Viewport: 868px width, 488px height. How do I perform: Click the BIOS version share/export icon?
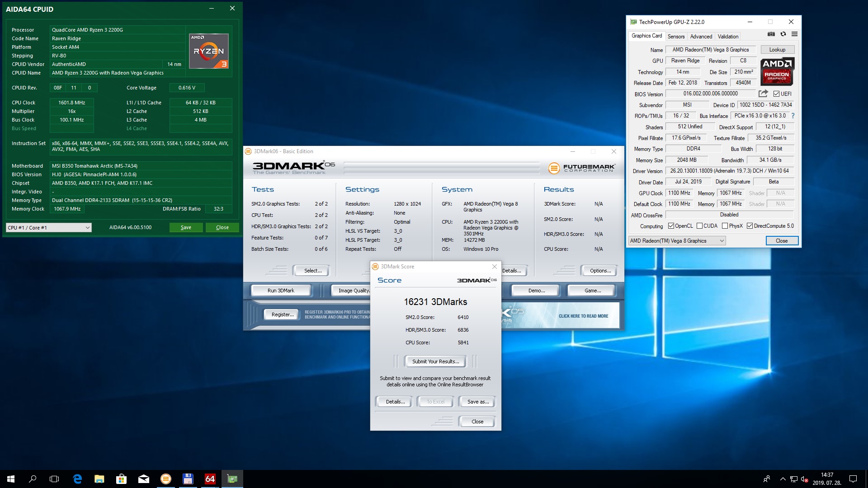click(x=763, y=94)
